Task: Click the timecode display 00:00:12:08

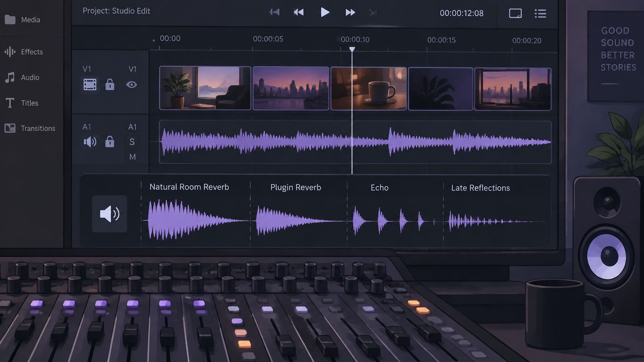Action: click(x=461, y=13)
